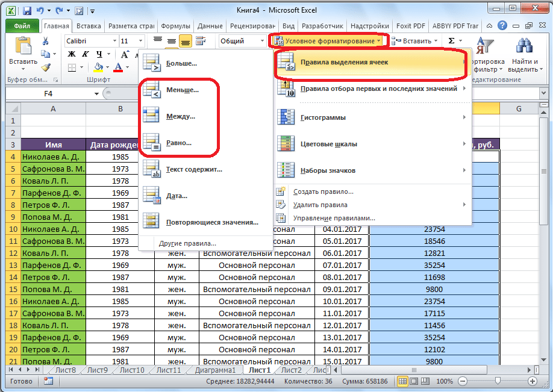This screenshot has height=392, width=553.
Task: Select Создать правило... menu entry
Action: pyautogui.click(x=323, y=191)
